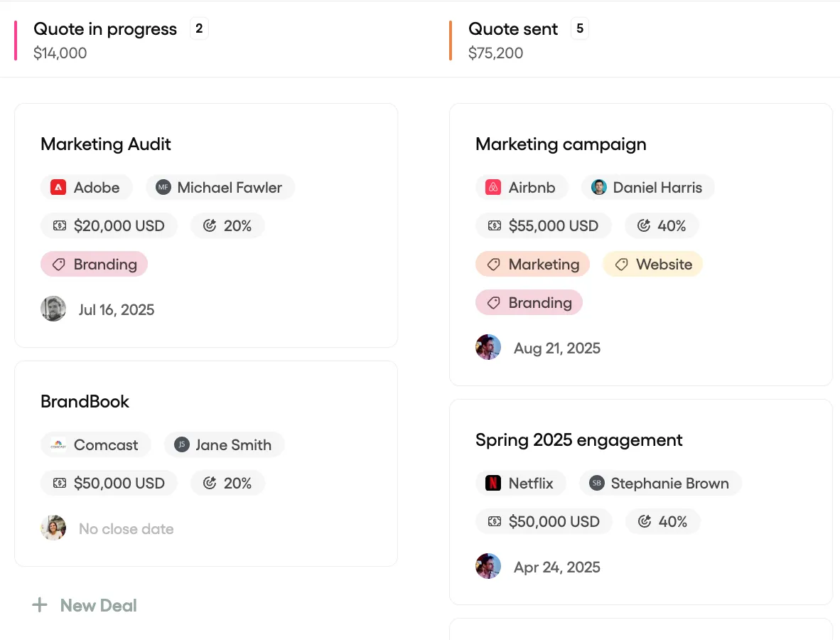The image size is (840, 640).
Task: Click probability icon in Marketing Audit card
Action: [x=210, y=225]
